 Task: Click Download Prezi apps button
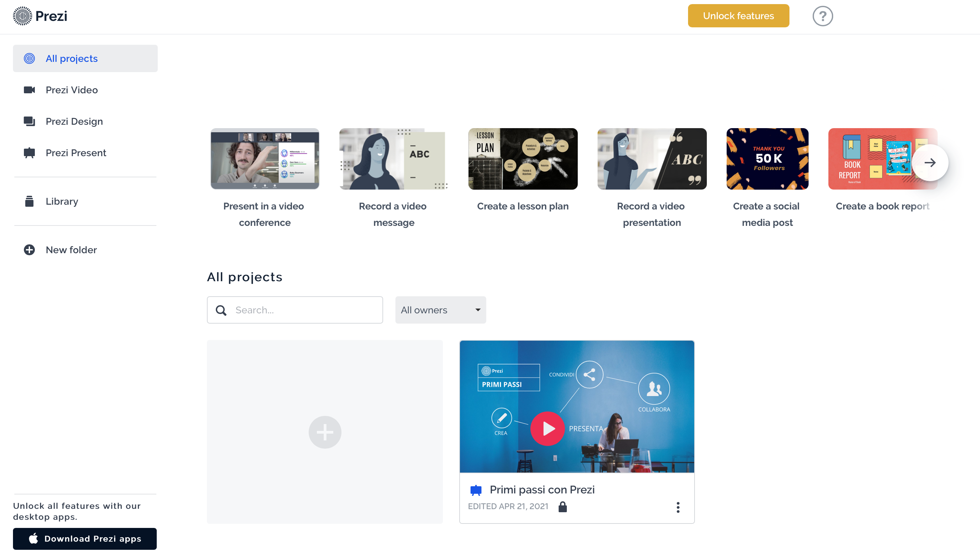click(85, 539)
